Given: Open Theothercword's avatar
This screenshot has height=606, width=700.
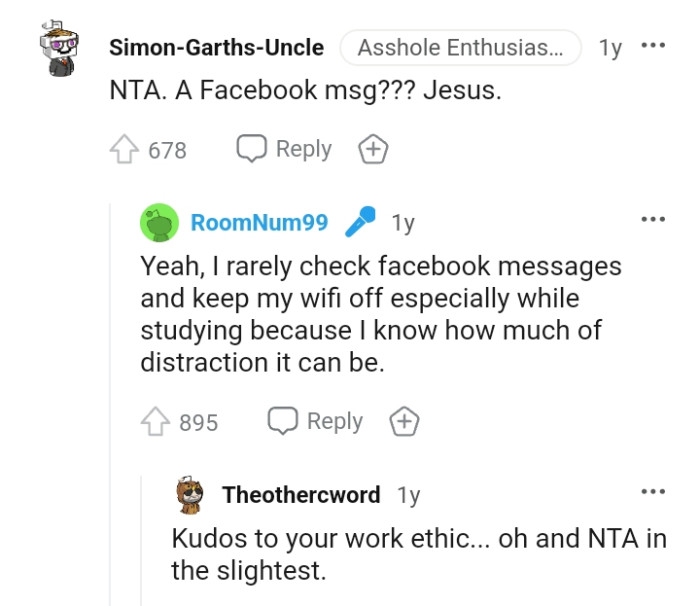Looking at the screenshot, I should pyautogui.click(x=190, y=494).
